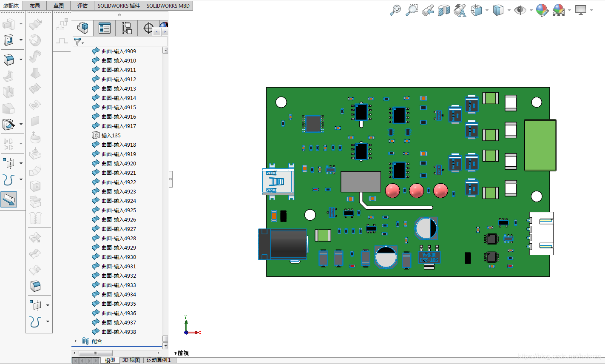Open the Edit Appearance color ball
Image resolution: width=605 pixels, height=364 pixels.
(x=542, y=10)
